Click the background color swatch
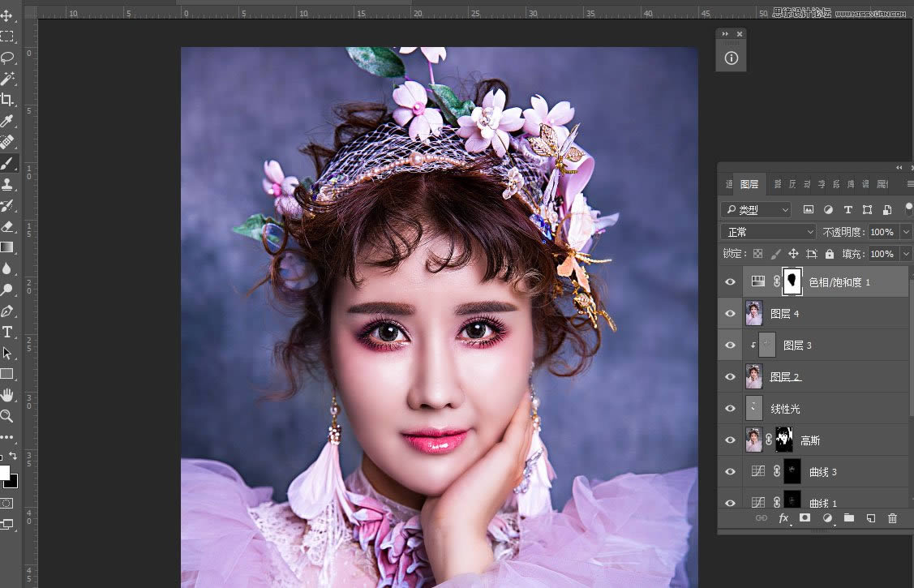 [13, 483]
